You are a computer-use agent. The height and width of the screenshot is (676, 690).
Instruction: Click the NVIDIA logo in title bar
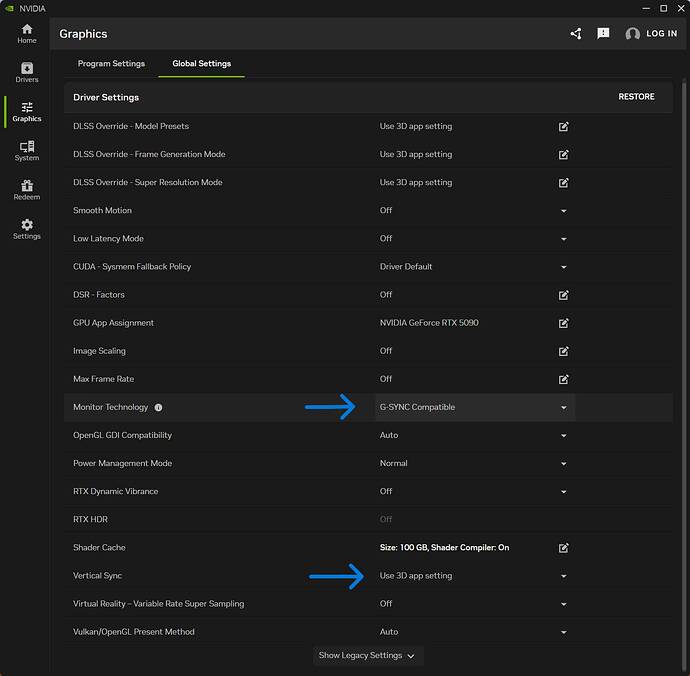pos(9,8)
